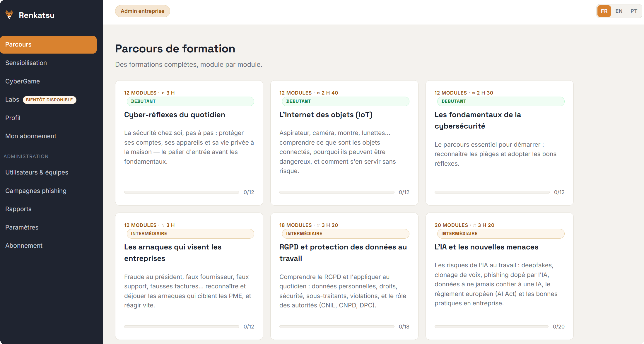Switch language to FR
Screen dimensions: 644x344
[604, 11]
